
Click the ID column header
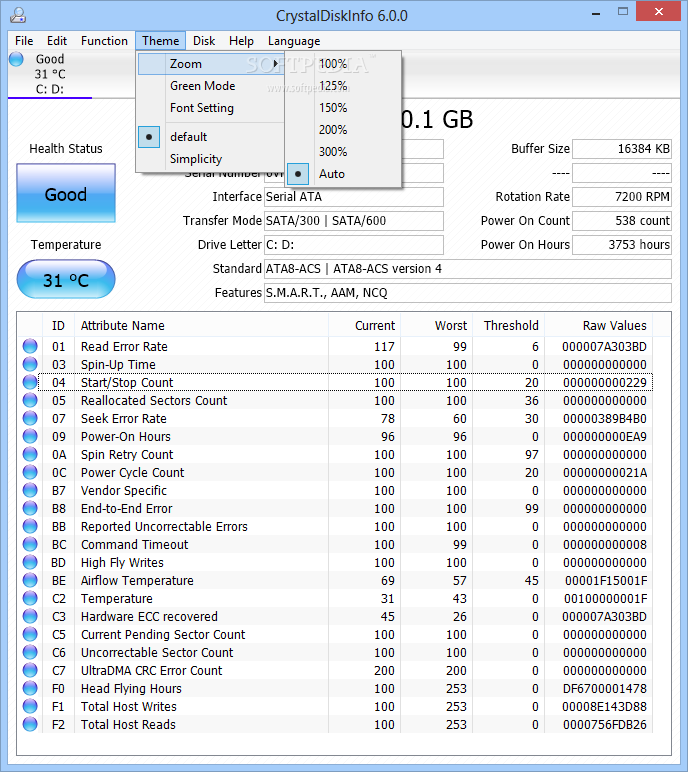pyautogui.click(x=58, y=325)
